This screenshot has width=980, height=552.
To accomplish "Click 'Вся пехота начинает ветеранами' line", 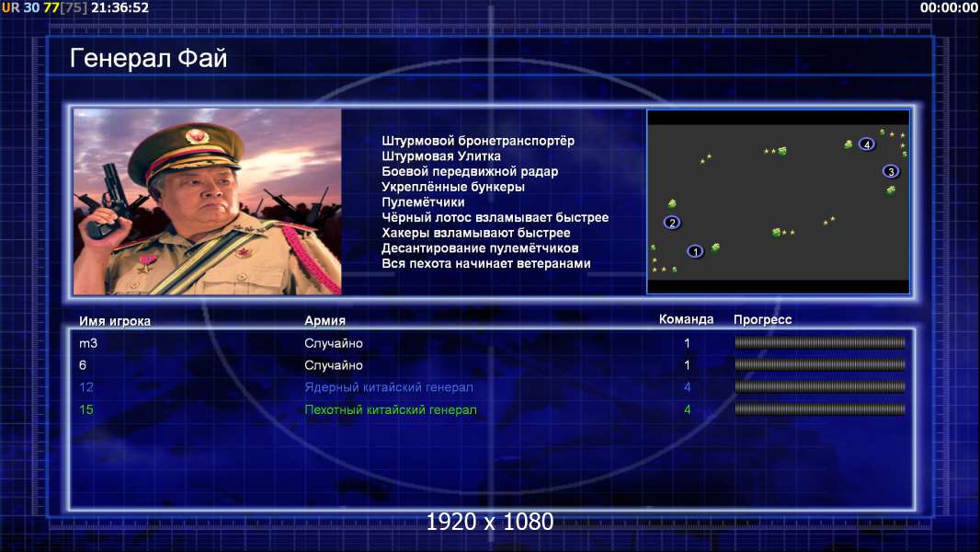I will coord(486,263).
